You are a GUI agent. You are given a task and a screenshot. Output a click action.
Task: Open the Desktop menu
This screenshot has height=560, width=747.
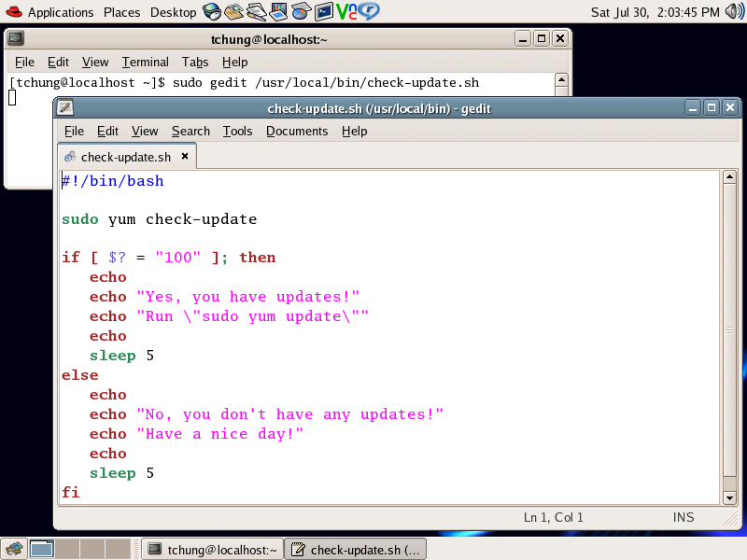pos(173,12)
